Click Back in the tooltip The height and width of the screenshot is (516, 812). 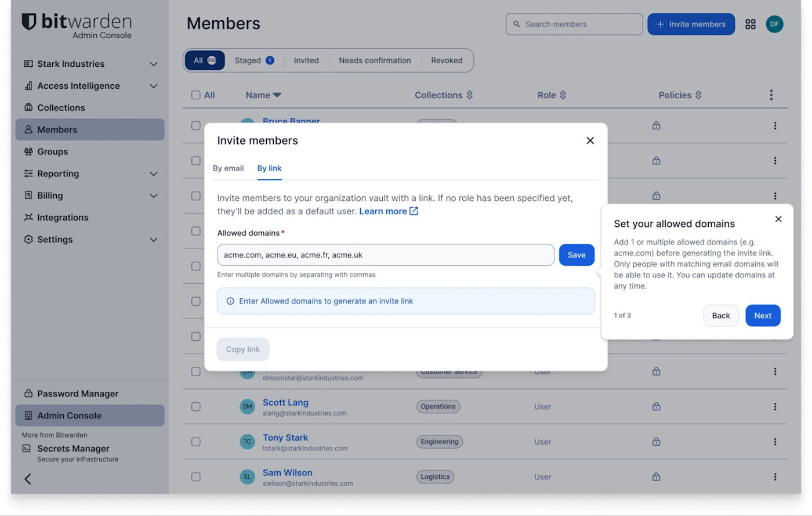coord(721,316)
